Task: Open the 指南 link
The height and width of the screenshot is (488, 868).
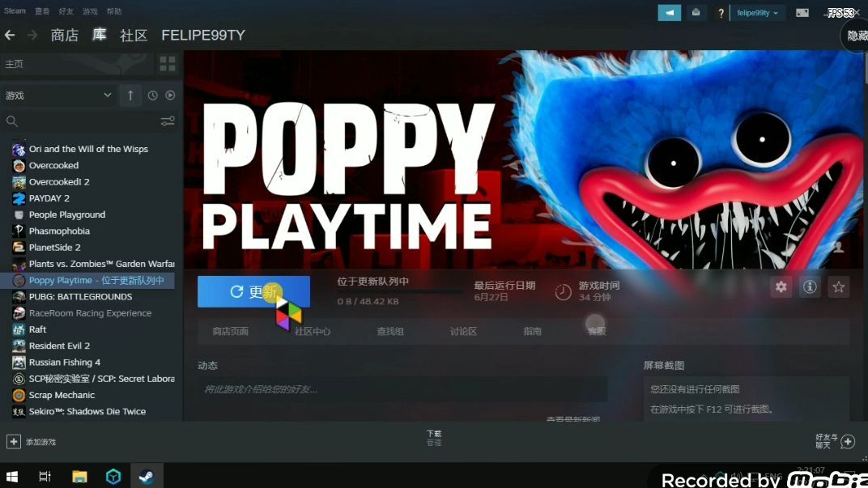Action: point(532,332)
